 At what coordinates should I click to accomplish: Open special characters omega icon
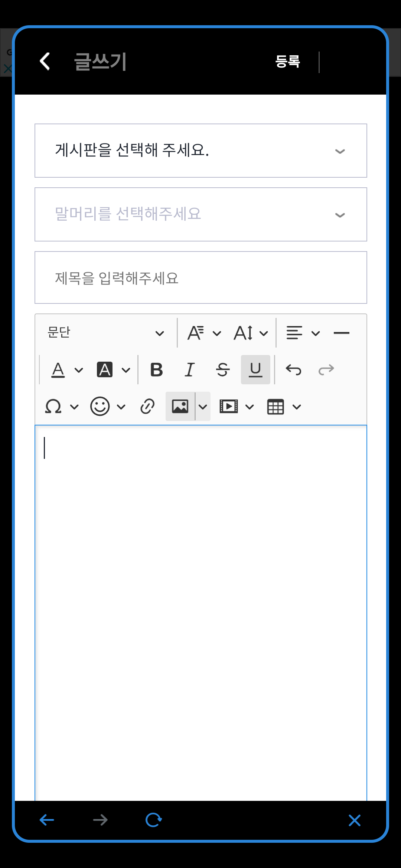[61, 406]
